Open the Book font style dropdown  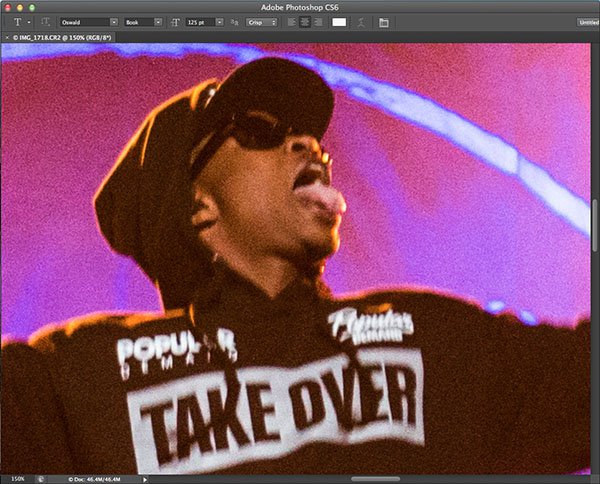[x=143, y=21]
